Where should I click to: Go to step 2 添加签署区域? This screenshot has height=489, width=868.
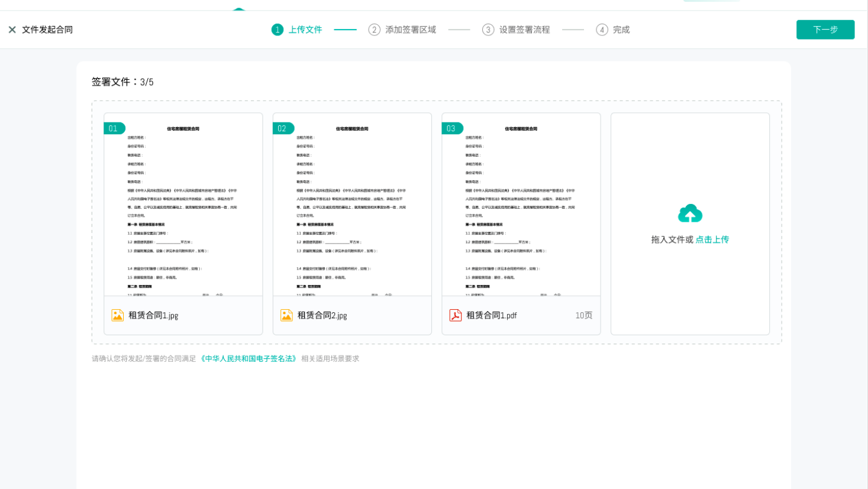pyautogui.click(x=402, y=30)
